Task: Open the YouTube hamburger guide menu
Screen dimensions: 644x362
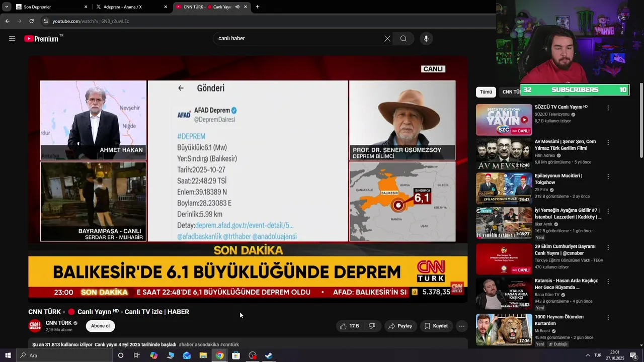Action: pyautogui.click(x=12, y=39)
